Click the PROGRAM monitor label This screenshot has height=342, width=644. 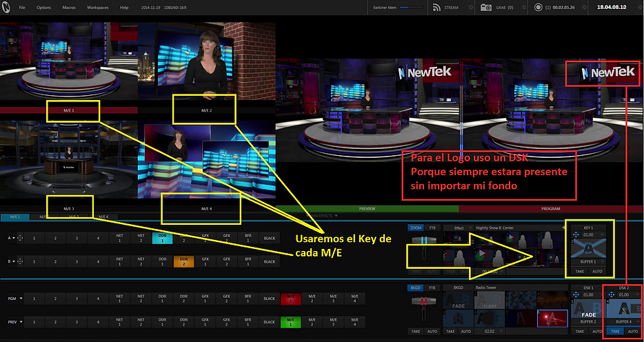point(551,208)
